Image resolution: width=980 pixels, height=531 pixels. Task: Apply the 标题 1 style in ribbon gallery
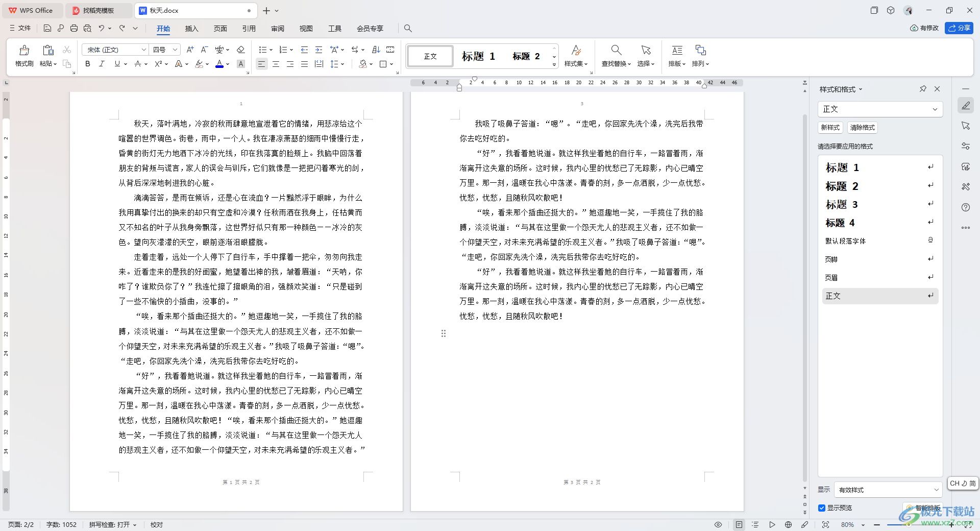coord(478,56)
